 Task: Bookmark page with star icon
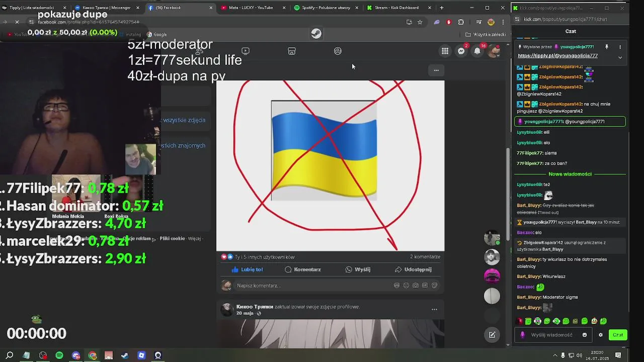click(420, 22)
